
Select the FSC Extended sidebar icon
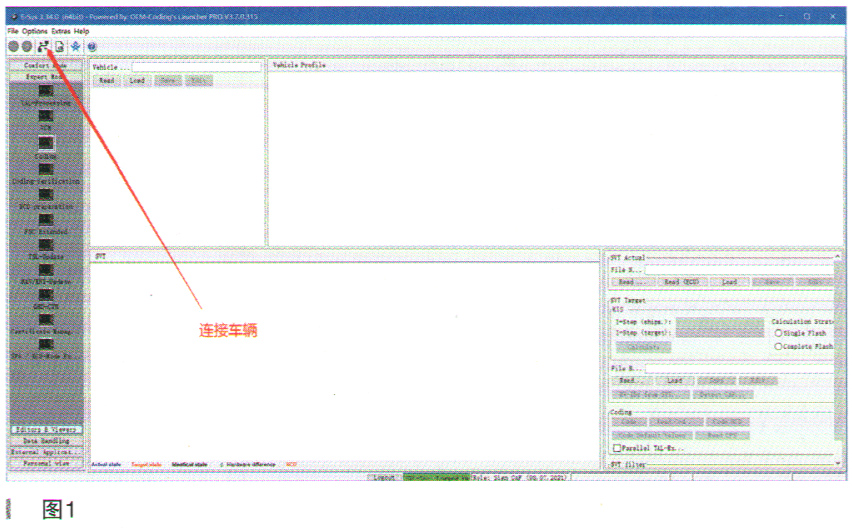pyautogui.click(x=46, y=219)
